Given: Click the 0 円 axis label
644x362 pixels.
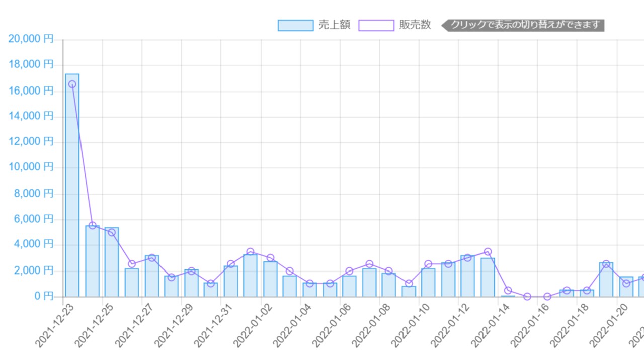Looking at the screenshot, I should coord(44,297).
